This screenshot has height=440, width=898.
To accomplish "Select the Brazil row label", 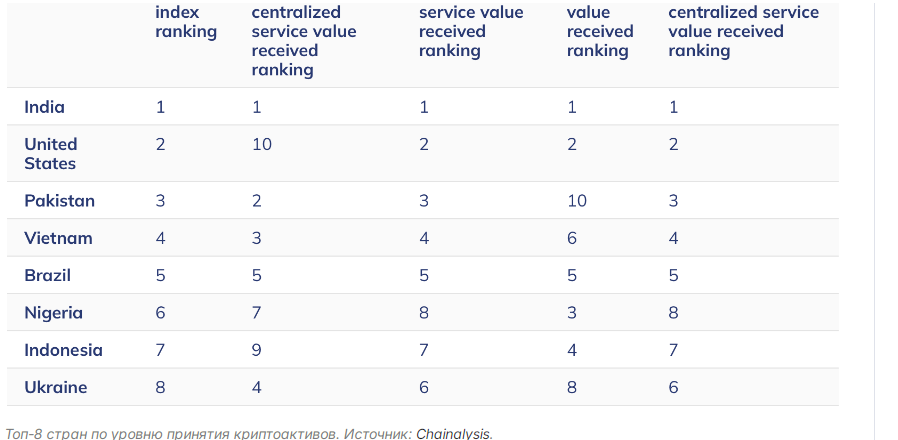I will pos(47,276).
